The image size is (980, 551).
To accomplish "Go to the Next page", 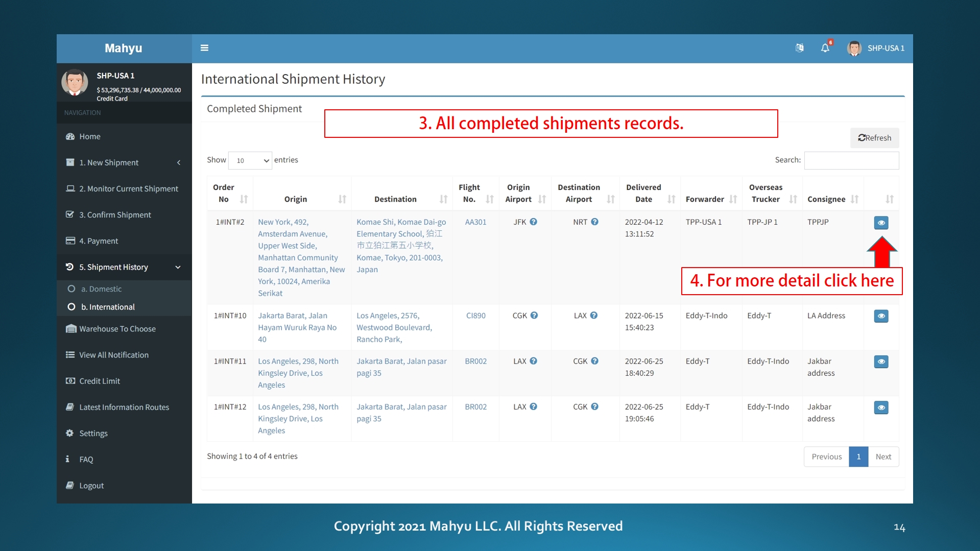I will pos(883,457).
